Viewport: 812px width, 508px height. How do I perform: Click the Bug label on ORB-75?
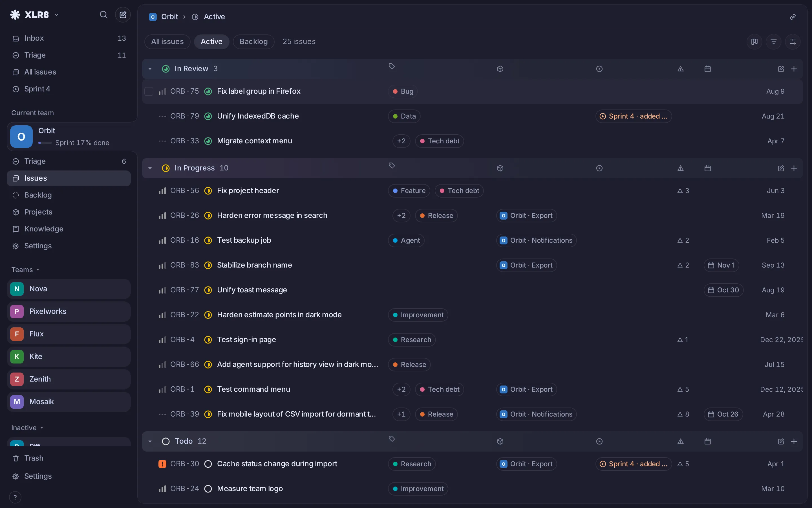coord(403,91)
